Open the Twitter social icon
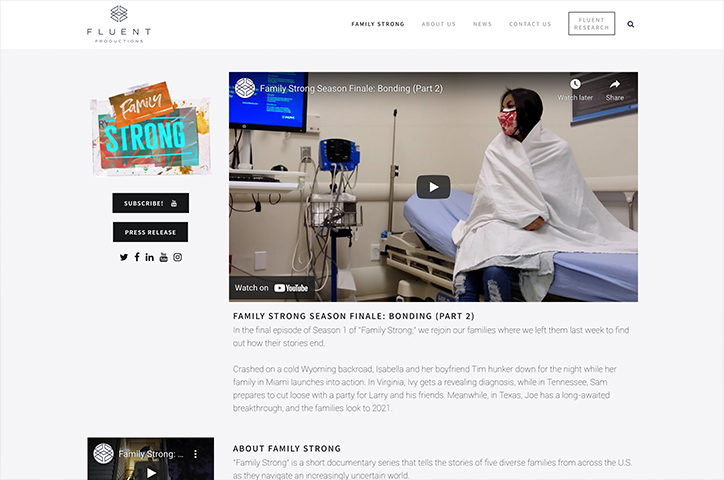 coord(124,257)
